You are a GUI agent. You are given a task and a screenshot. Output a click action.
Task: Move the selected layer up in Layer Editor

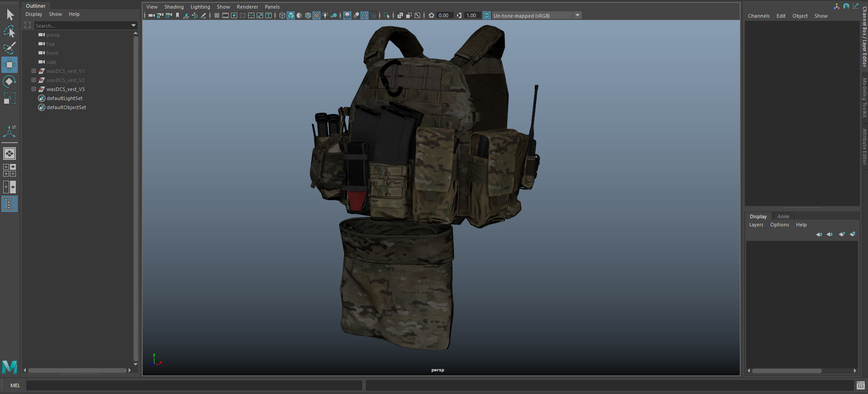pos(819,234)
